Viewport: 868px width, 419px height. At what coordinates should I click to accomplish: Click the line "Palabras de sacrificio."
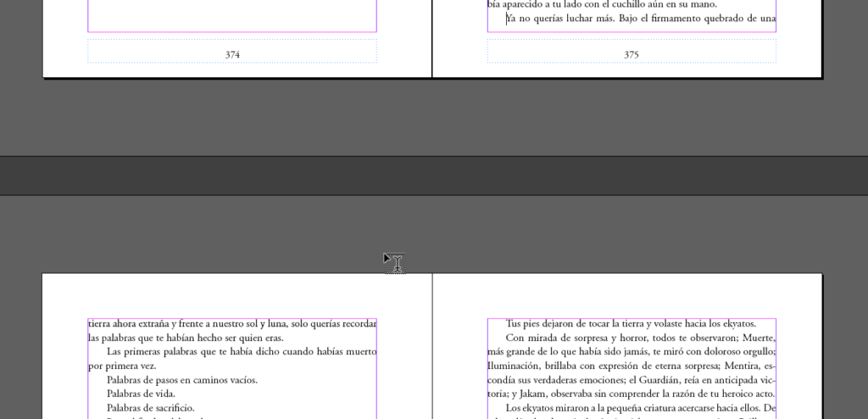point(150,408)
